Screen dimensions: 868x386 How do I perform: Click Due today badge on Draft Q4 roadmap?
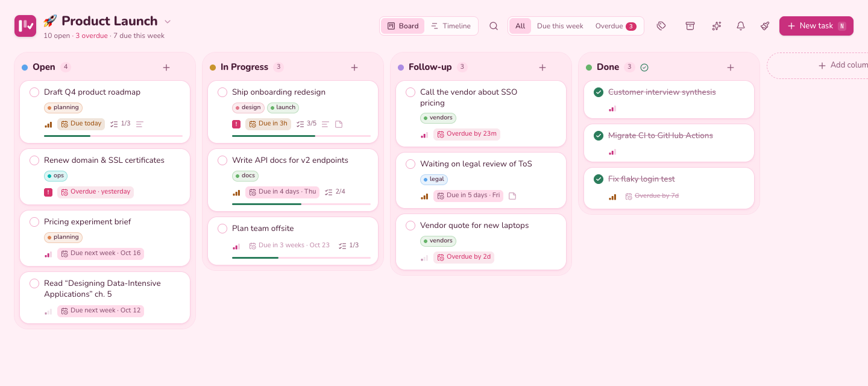(x=81, y=124)
